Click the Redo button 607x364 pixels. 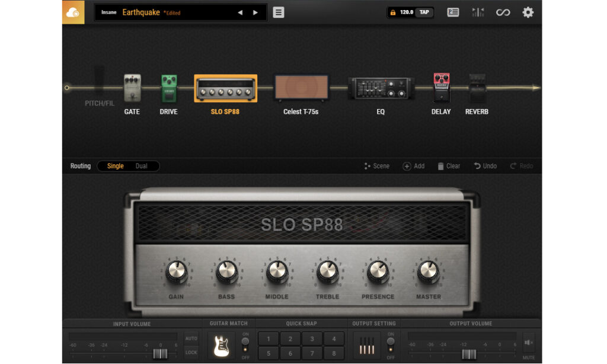click(x=522, y=166)
